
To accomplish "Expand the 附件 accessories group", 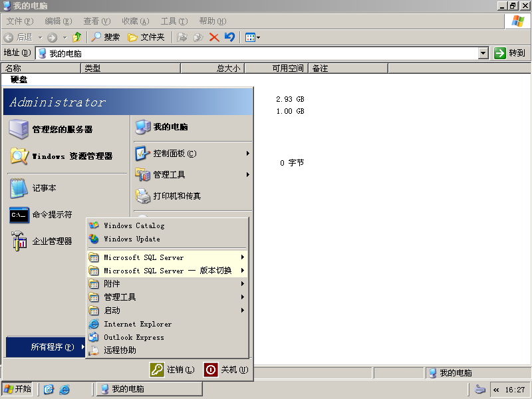I will 167,284.
